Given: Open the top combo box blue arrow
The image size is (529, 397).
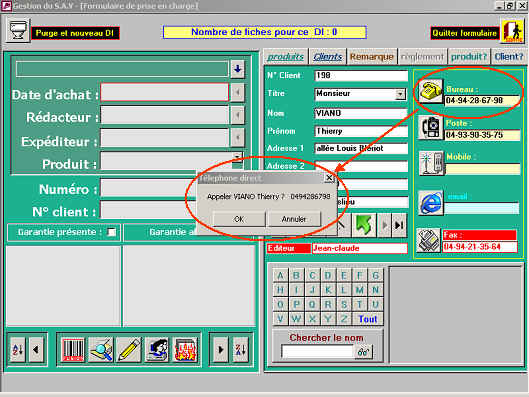Looking at the screenshot, I should coord(238,69).
